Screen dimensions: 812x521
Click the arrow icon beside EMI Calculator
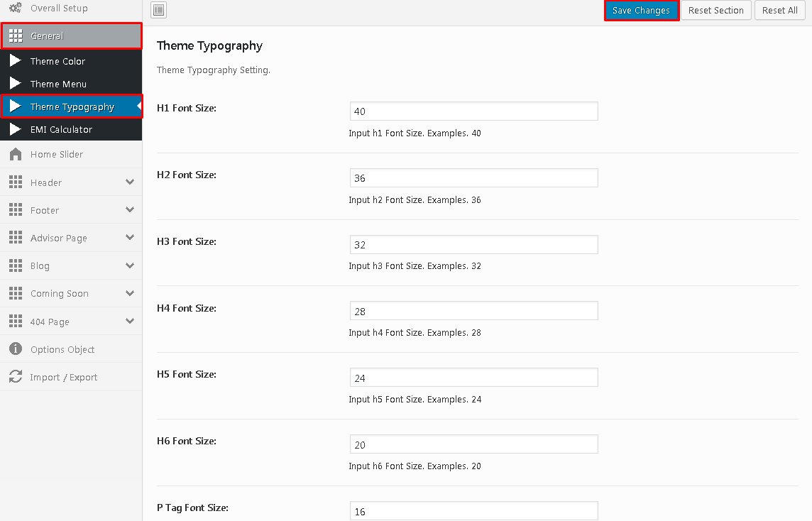point(16,129)
